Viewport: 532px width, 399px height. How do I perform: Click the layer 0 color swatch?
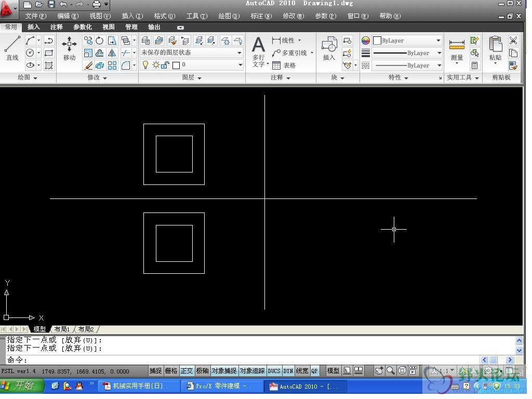(176, 65)
